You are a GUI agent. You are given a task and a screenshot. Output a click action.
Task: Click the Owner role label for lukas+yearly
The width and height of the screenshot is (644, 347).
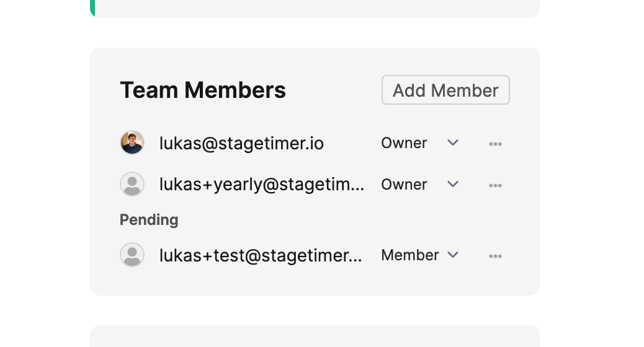404,185
